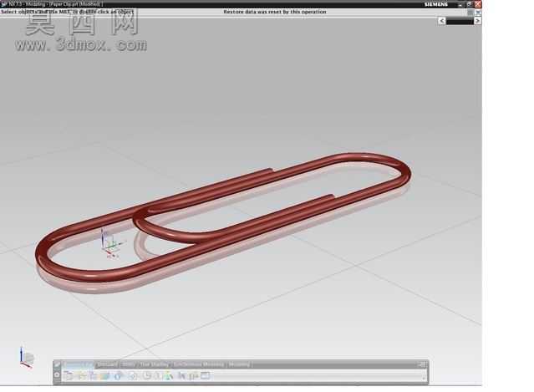Open the small dropdown arrow at the toolbar's bottom right
This screenshot has height=392, width=534.
coord(424,378)
